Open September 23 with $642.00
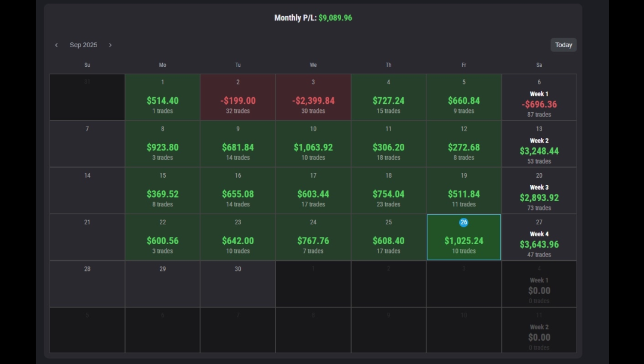 [x=238, y=237]
